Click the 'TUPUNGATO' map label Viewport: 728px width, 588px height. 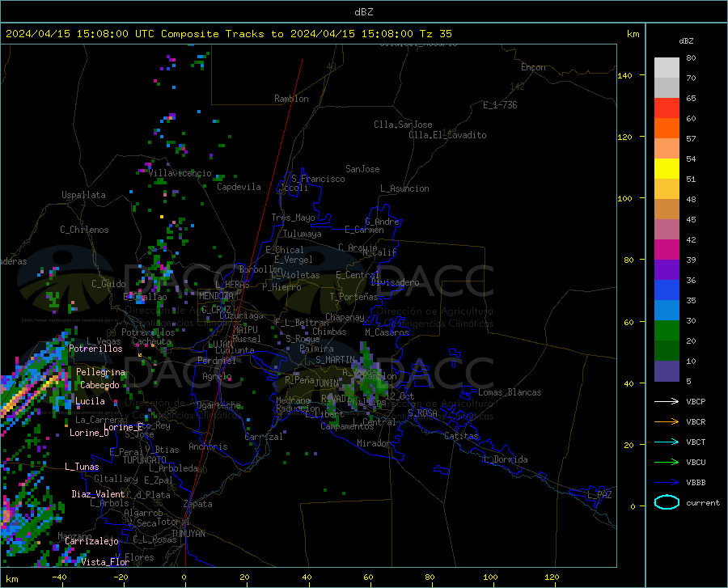145,460
